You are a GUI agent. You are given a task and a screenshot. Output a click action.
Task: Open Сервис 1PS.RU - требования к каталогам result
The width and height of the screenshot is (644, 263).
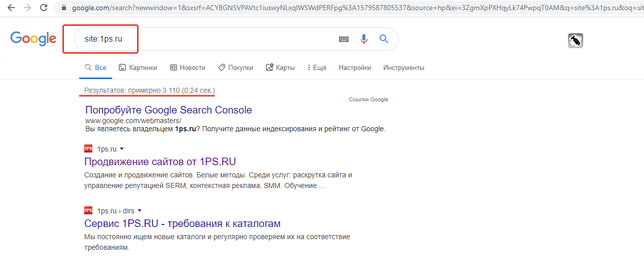(x=182, y=223)
